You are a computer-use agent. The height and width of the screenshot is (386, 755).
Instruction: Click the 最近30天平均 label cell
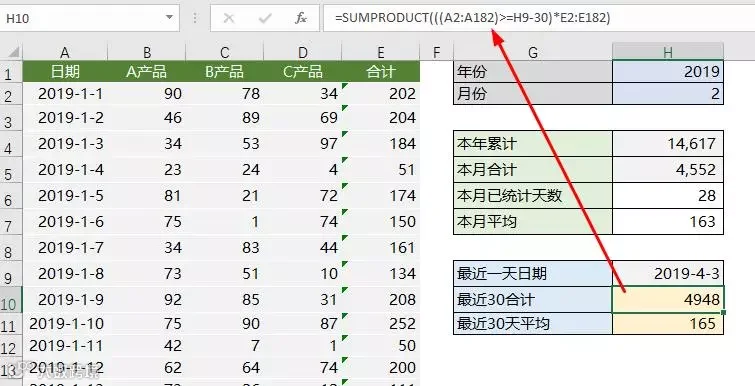(x=533, y=323)
